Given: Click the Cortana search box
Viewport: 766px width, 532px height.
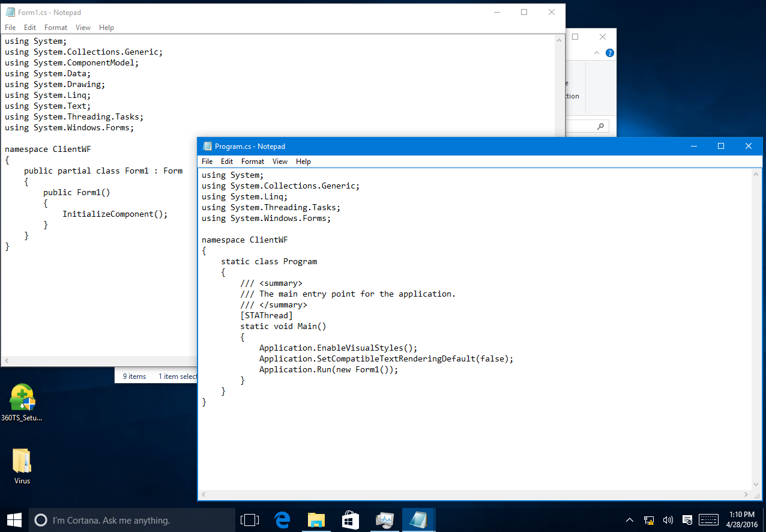Looking at the screenshot, I should [x=132, y=520].
